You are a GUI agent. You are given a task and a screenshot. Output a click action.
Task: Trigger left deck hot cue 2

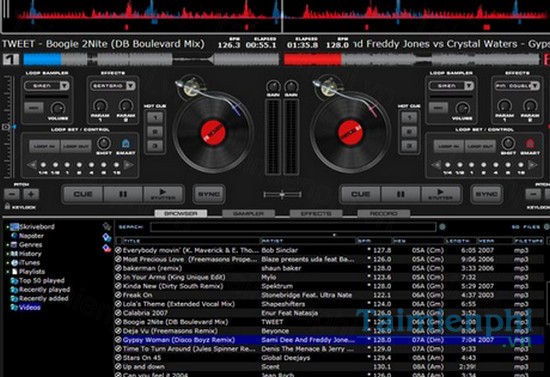155,132
